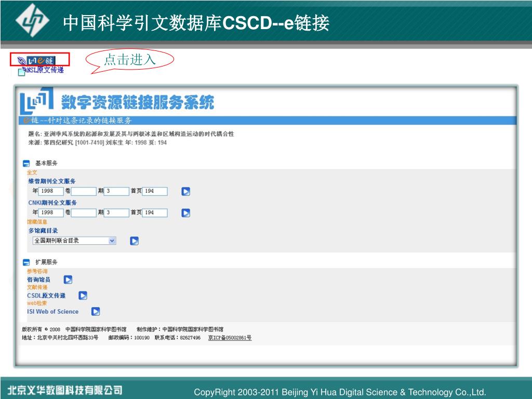Click 维普 期 field showing 3
532x399 pixels.
[x=116, y=191]
